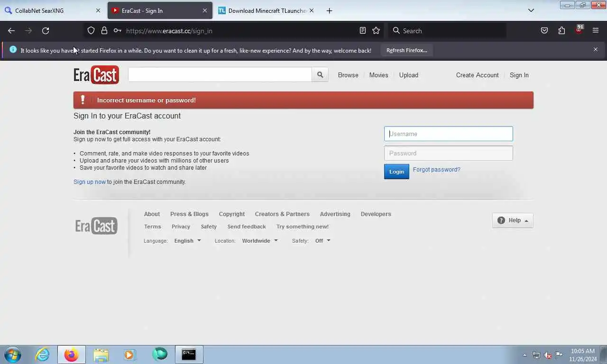Click the URL address bar text
Viewport: 607px width, 364px height.
(169, 31)
